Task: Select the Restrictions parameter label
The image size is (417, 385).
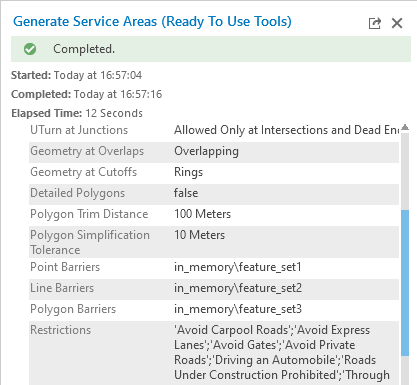Action: [60, 330]
